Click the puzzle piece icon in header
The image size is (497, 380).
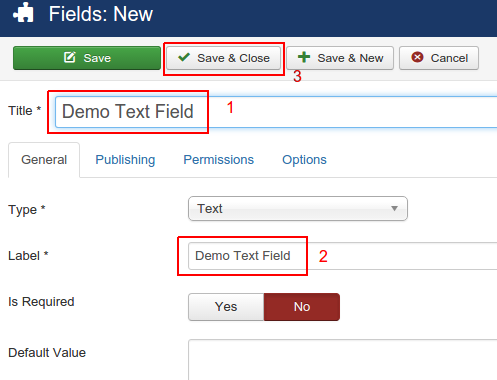coord(23,13)
